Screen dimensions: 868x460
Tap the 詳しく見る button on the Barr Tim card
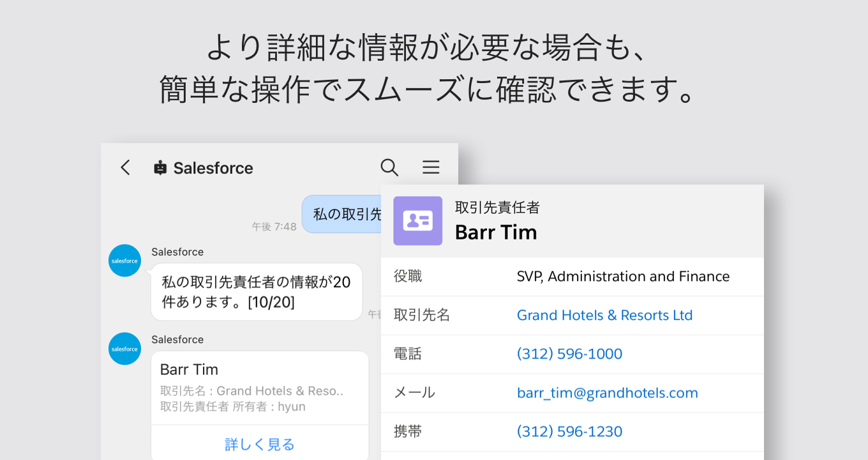coord(260,443)
